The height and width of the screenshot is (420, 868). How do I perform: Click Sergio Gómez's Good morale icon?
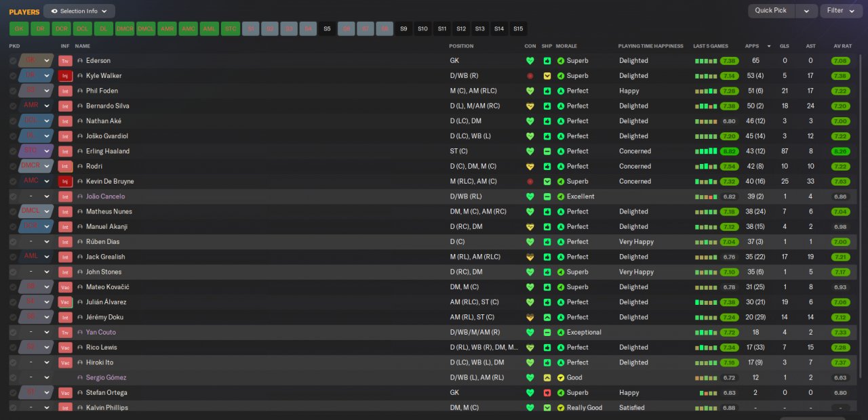click(x=561, y=377)
